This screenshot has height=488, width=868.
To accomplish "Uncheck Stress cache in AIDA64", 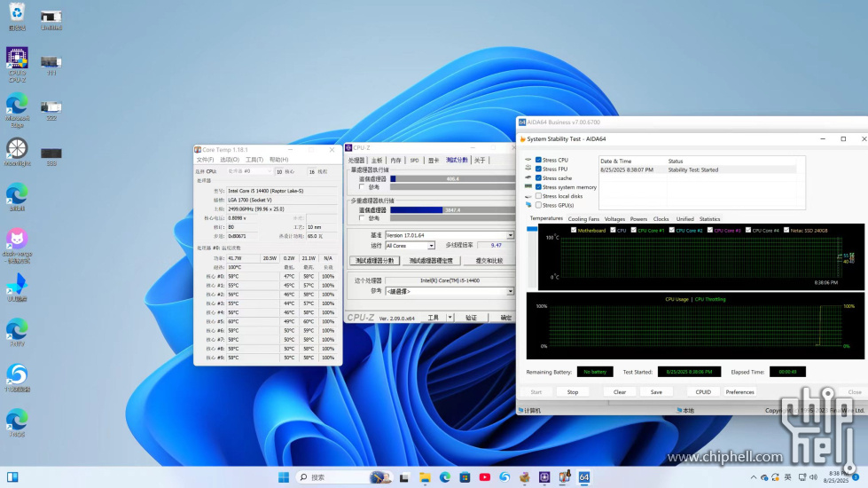I will point(538,177).
